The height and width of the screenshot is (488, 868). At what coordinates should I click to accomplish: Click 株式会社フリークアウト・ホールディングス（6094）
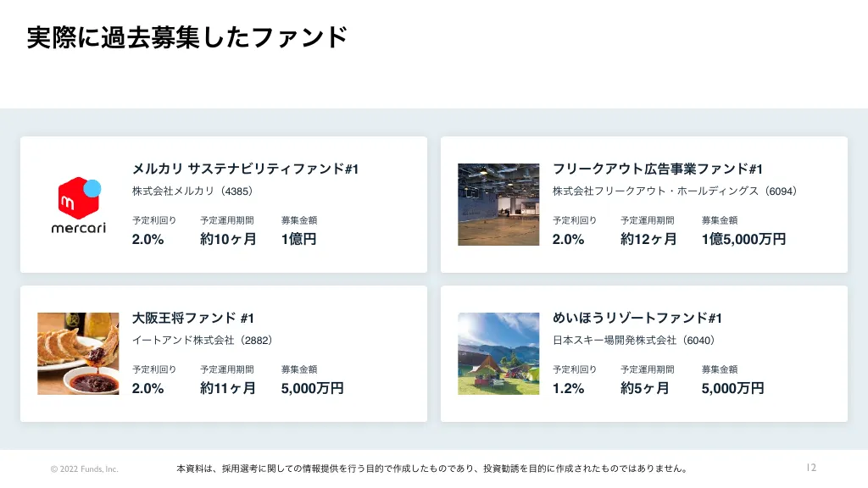pos(675,191)
